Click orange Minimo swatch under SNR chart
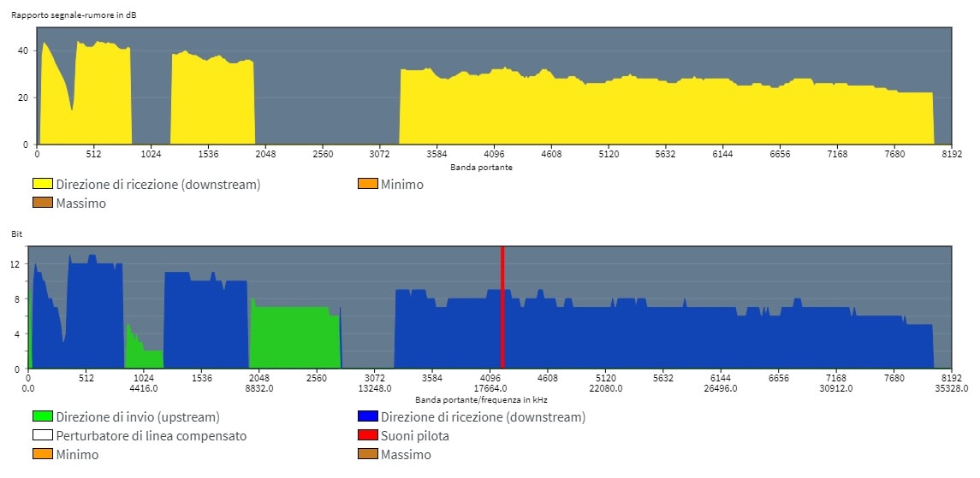This screenshot has height=478, width=980. tap(367, 184)
